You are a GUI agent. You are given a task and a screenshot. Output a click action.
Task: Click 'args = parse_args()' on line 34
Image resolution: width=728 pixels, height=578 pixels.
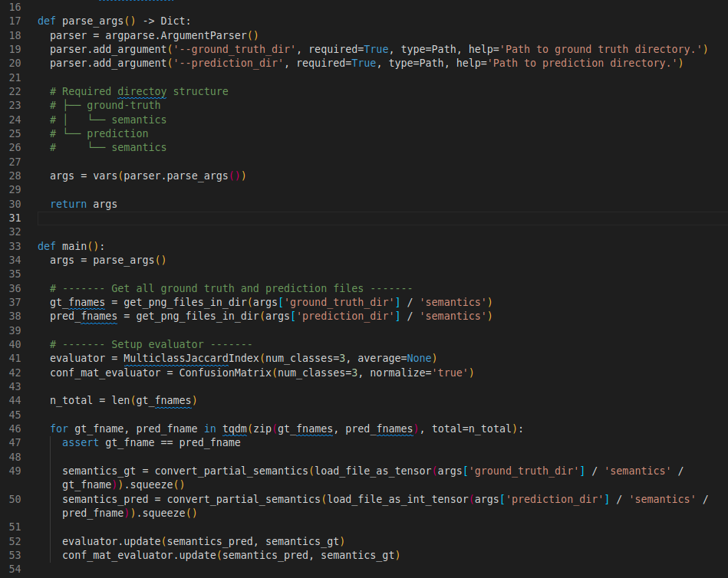pos(108,260)
